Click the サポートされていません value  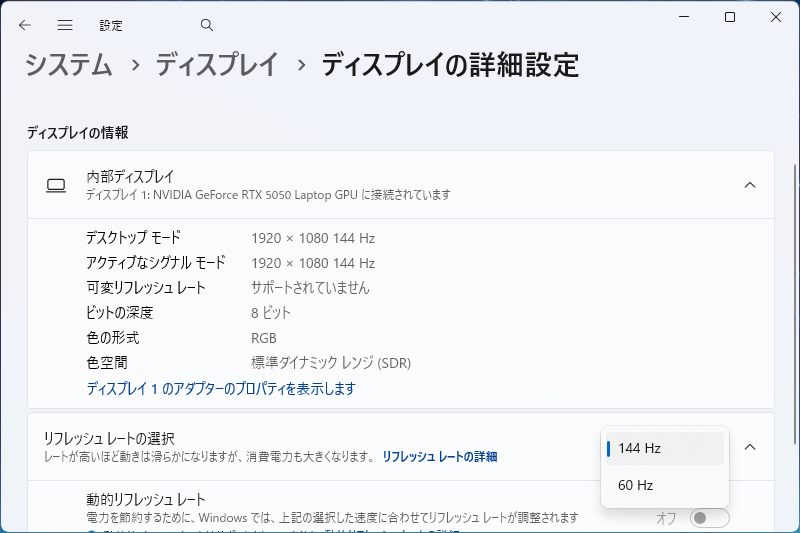click(310, 288)
